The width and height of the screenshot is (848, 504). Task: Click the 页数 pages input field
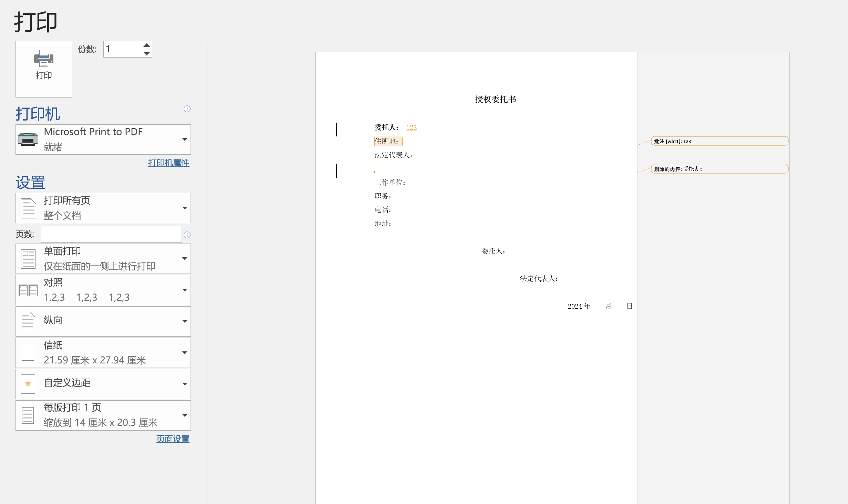coord(111,235)
